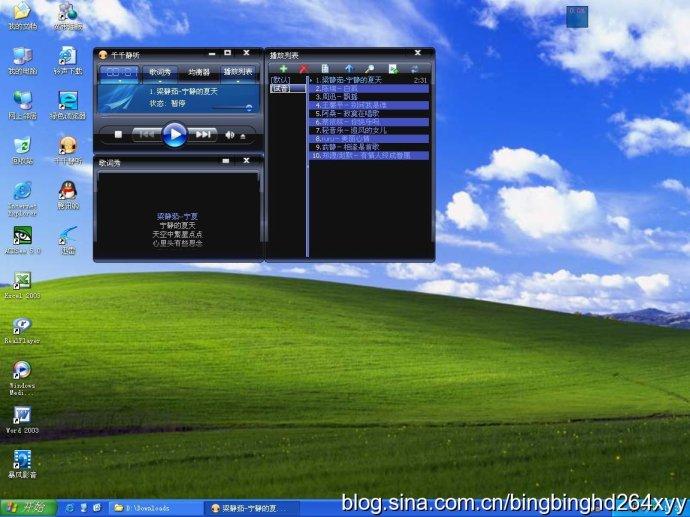Open the 网上邻居 Network Places desktop icon
690x517 pixels.
[x=22, y=106]
